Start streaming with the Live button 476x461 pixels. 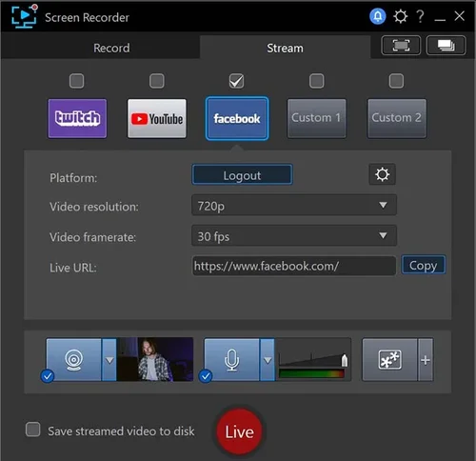point(240,431)
